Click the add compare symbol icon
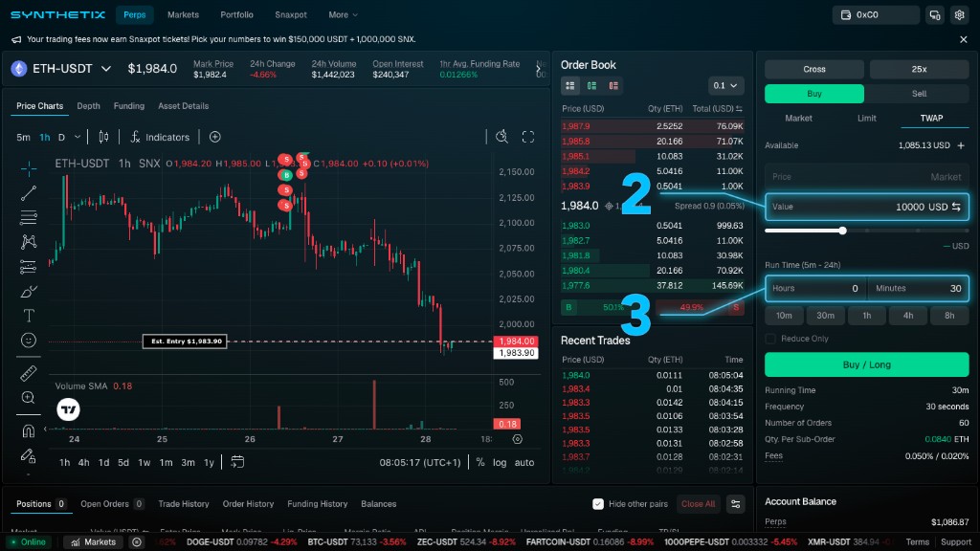This screenshot has width=980, height=551. pyautogui.click(x=215, y=137)
